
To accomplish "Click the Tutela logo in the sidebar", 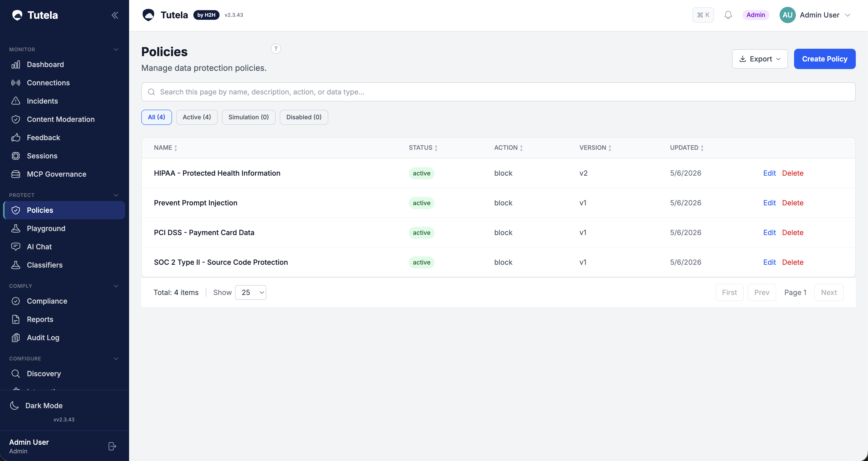I will pos(17,15).
